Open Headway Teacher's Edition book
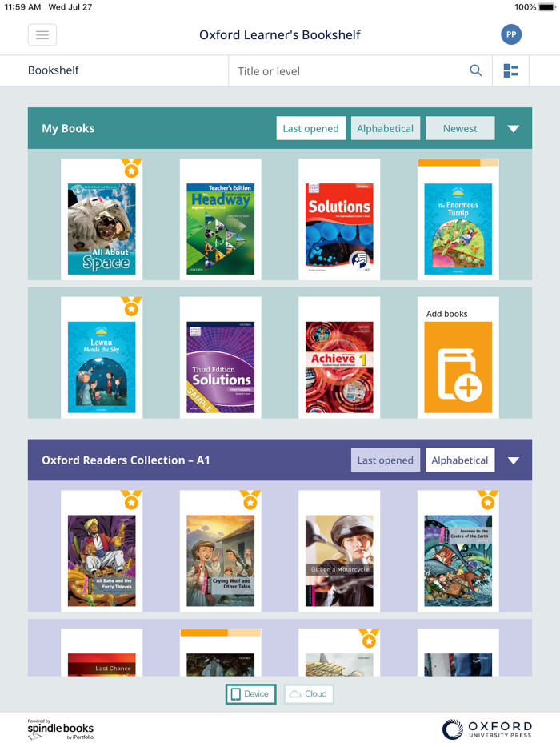 (x=221, y=229)
